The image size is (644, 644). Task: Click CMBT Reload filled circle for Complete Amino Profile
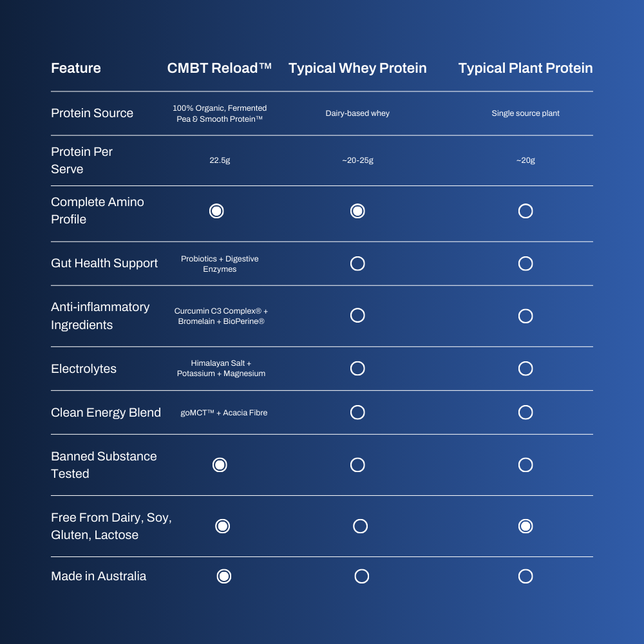216,211
